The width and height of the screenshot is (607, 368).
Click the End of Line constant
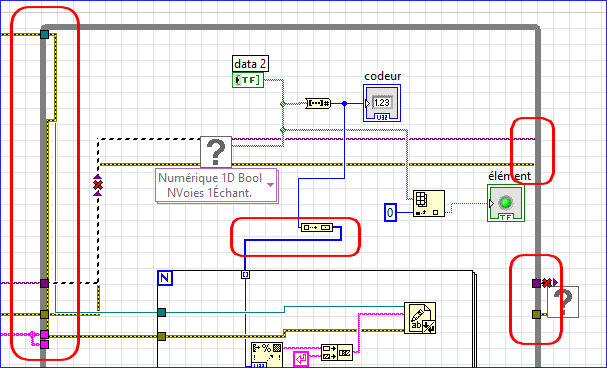point(301,359)
